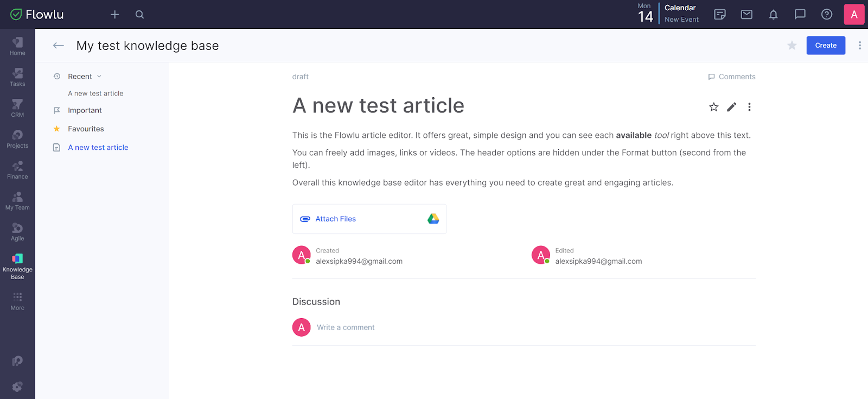Expand the Recent section chevron
The width and height of the screenshot is (868, 399).
[99, 77]
